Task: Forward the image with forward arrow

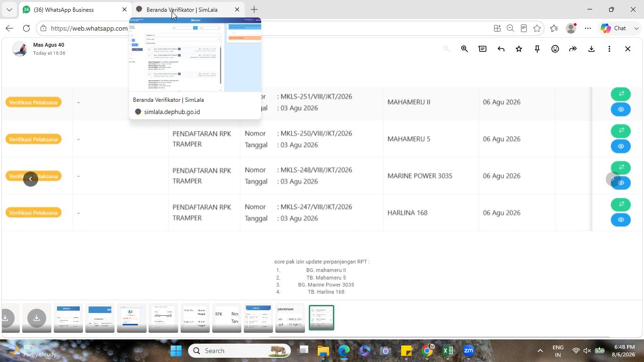Action: [573, 49]
